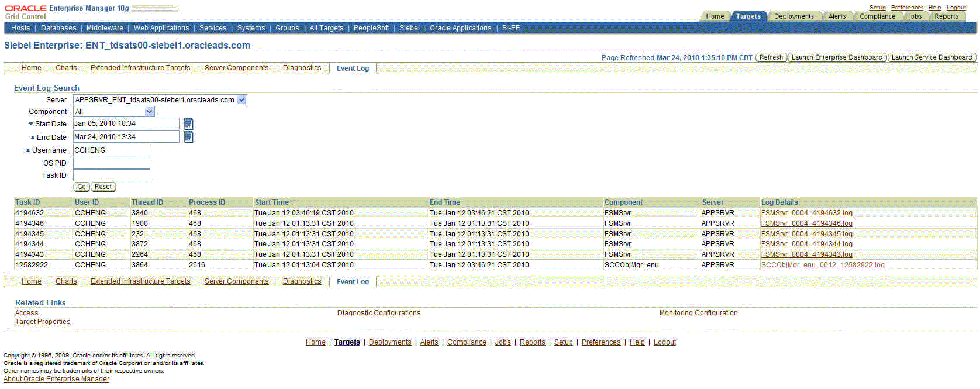
Task: Click into the Start Date field
Action: click(x=126, y=123)
